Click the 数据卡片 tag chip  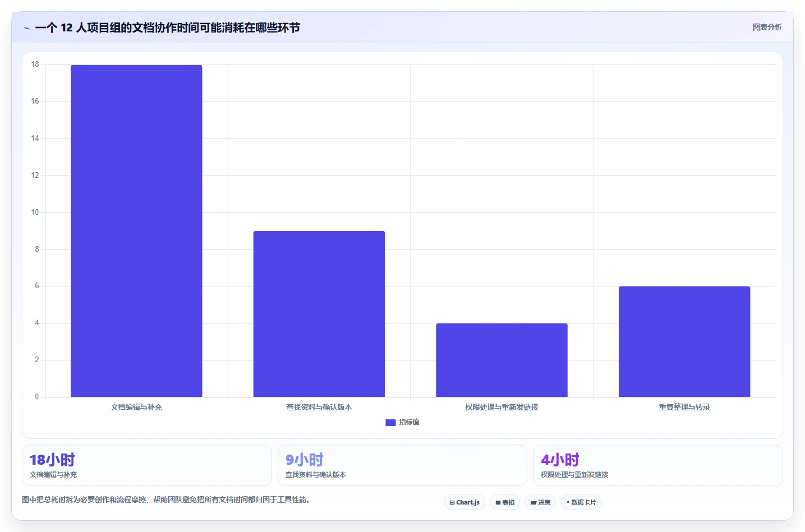point(581,502)
